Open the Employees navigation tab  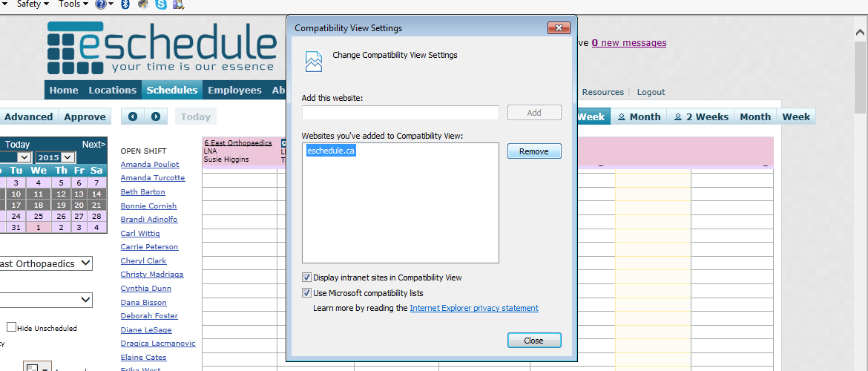coord(234,91)
